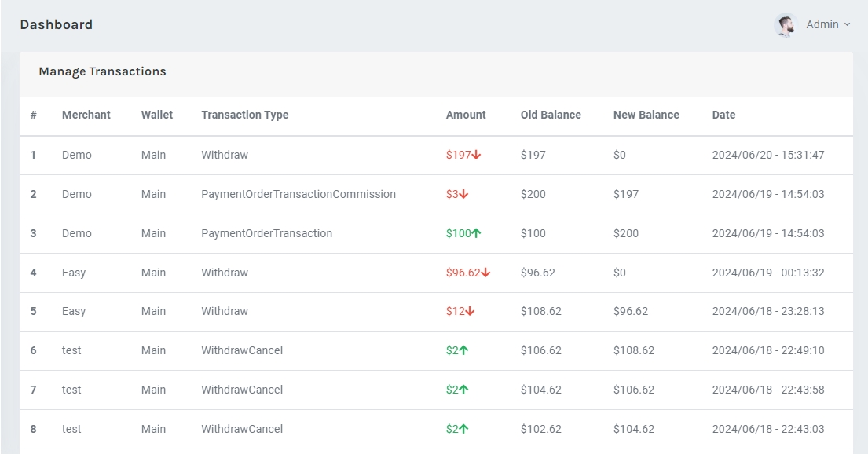Click the Manage Transactions card heading
The height and width of the screenshot is (454, 868).
tap(102, 71)
